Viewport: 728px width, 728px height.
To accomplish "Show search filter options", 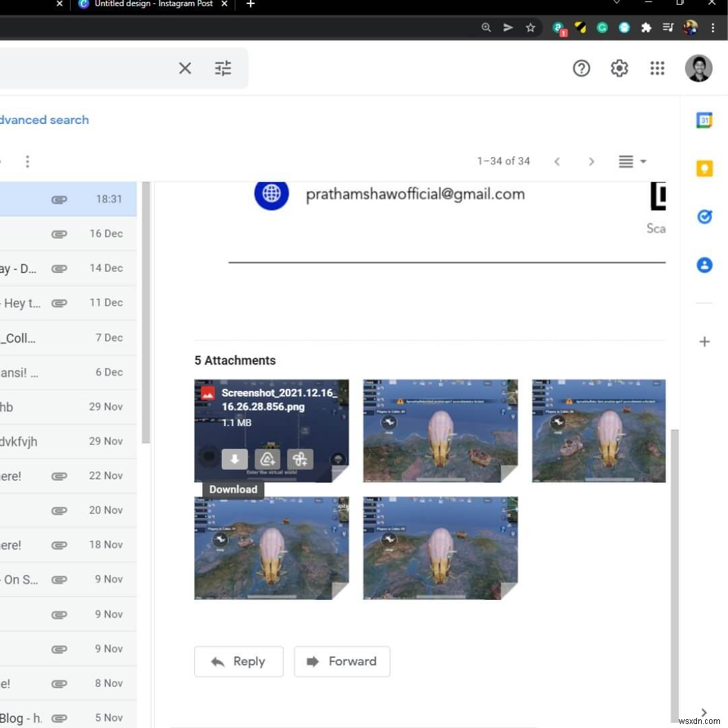I will [x=223, y=68].
